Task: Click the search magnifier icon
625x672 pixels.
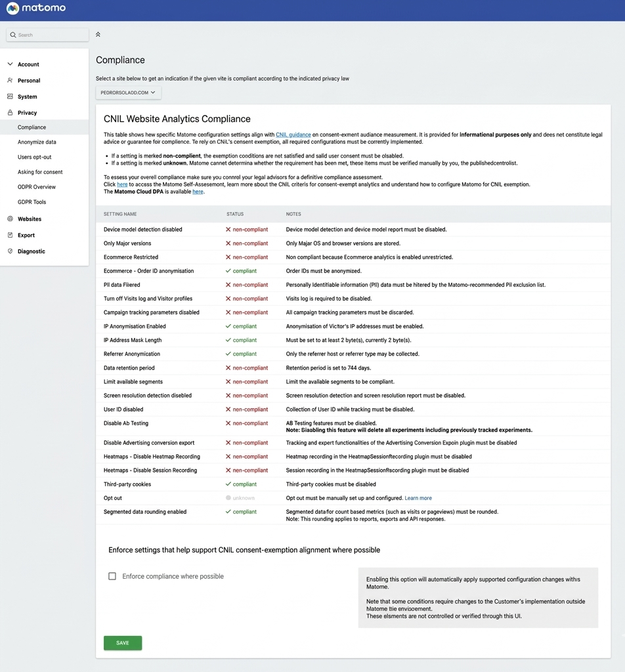Action: (x=12, y=35)
